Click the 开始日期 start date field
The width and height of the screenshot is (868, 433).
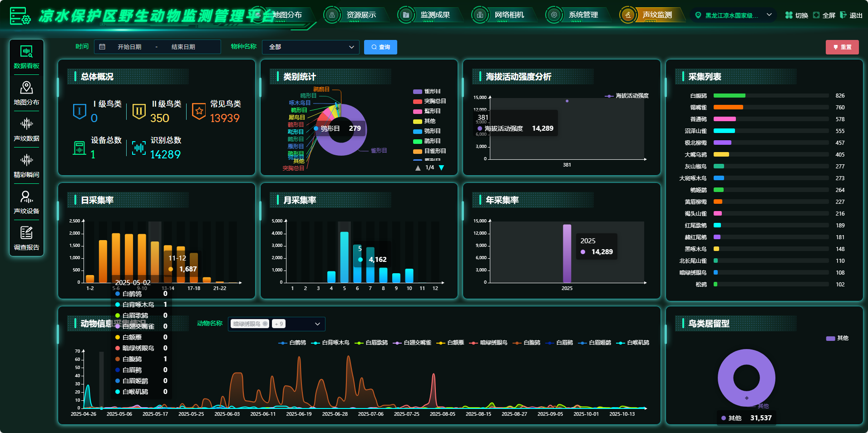[129, 47]
